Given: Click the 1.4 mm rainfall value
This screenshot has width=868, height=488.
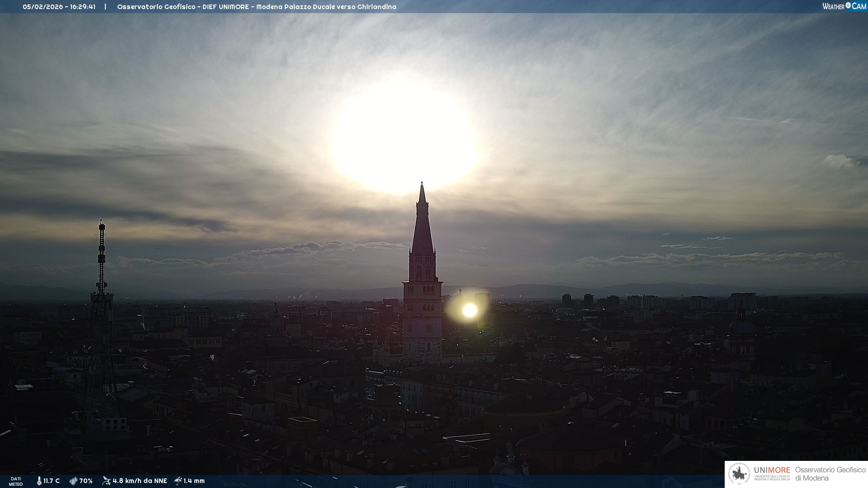Looking at the screenshot, I should 194,481.
